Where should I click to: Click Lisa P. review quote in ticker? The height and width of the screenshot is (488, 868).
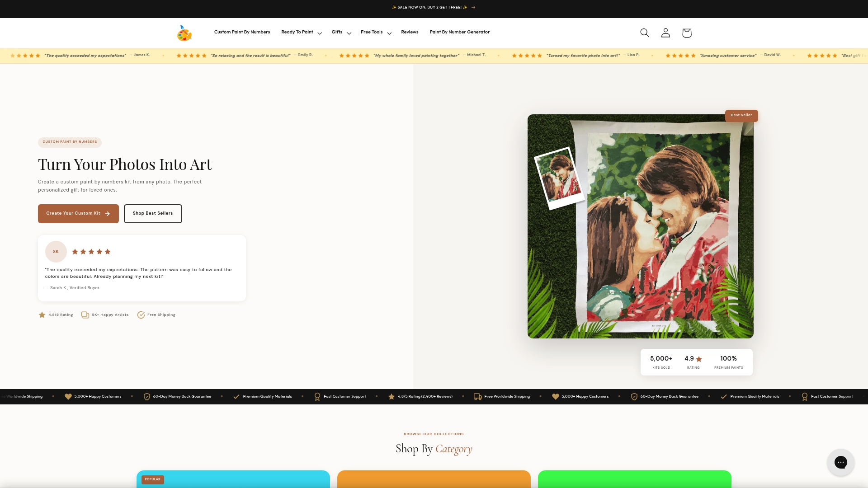[583, 56]
